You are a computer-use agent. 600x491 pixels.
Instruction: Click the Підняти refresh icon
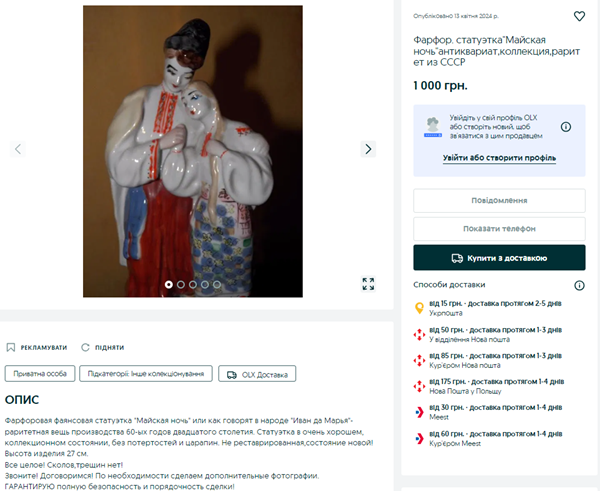click(x=85, y=347)
